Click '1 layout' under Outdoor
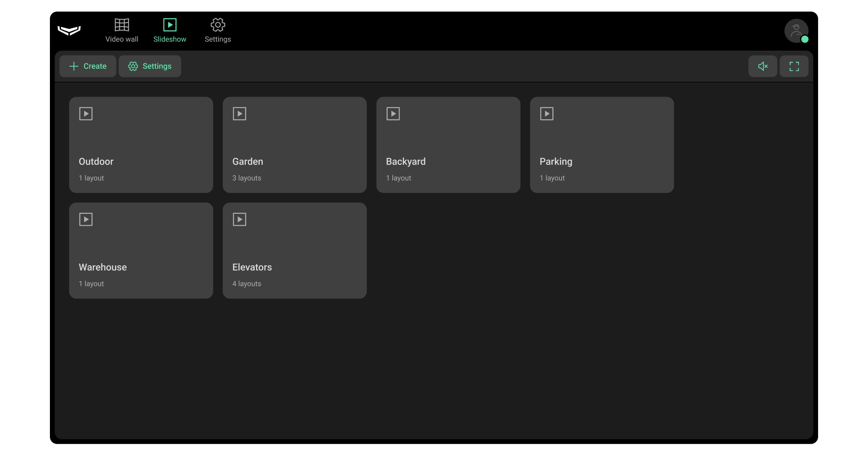Image resolution: width=868 pixels, height=456 pixels. pyautogui.click(x=91, y=178)
